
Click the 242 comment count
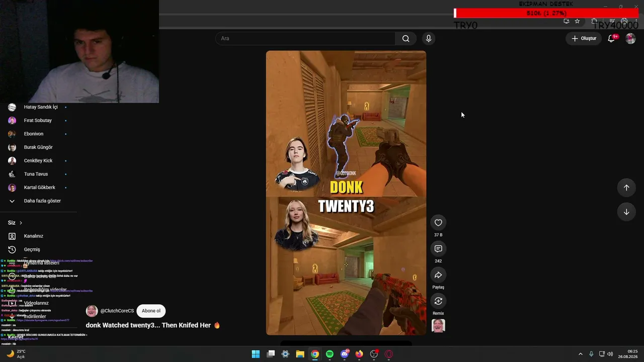click(438, 261)
